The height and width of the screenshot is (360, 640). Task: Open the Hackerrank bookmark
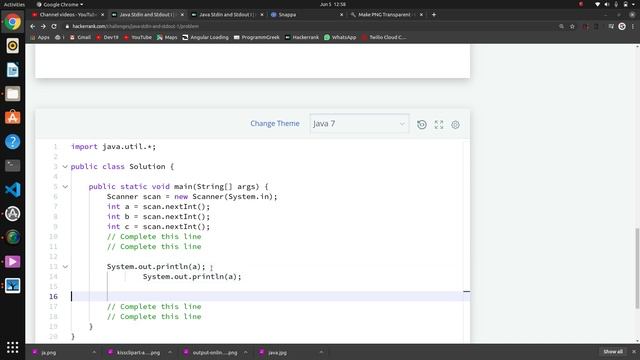pyautogui.click(x=302, y=37)
